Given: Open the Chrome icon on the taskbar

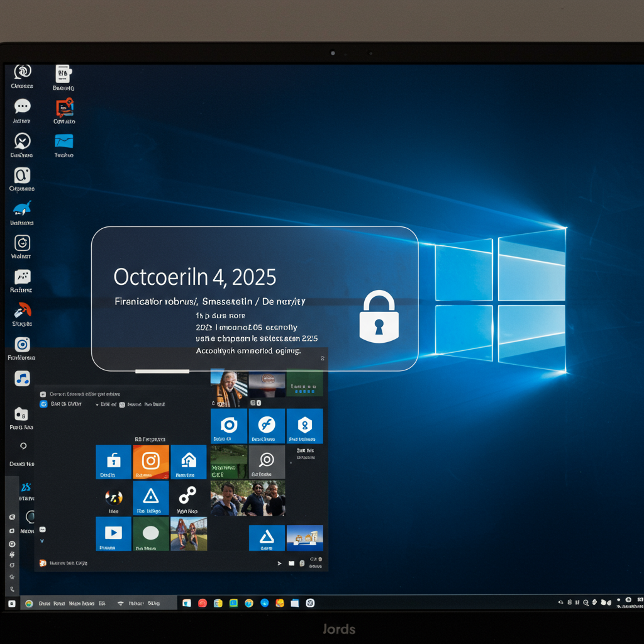Looking at the screenshot, I should [x=29, y=603].
